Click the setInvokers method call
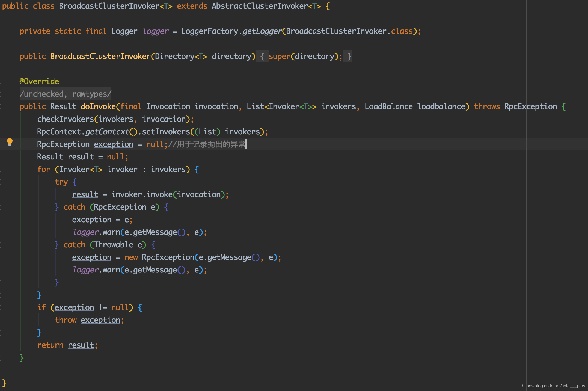 166,132
